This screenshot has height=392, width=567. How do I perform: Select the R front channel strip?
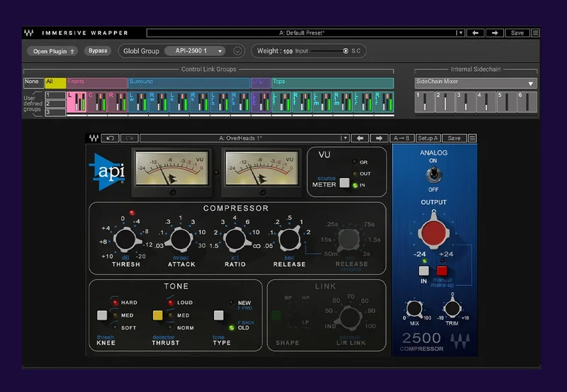[x=118, y=101]
